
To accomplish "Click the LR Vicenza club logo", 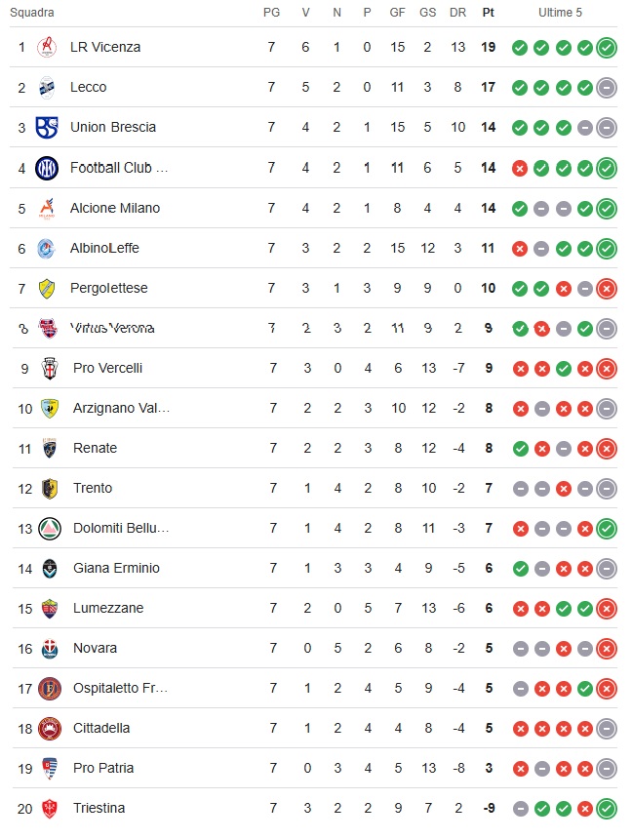I will (47, 47).
